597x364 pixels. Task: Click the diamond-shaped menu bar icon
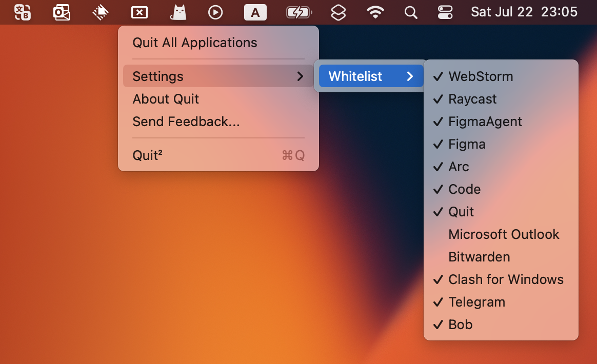tap(101, 12)
